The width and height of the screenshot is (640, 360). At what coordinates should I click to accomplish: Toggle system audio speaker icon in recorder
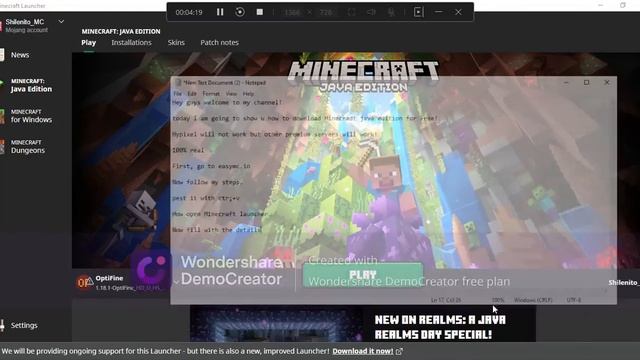tap(371, 12)
